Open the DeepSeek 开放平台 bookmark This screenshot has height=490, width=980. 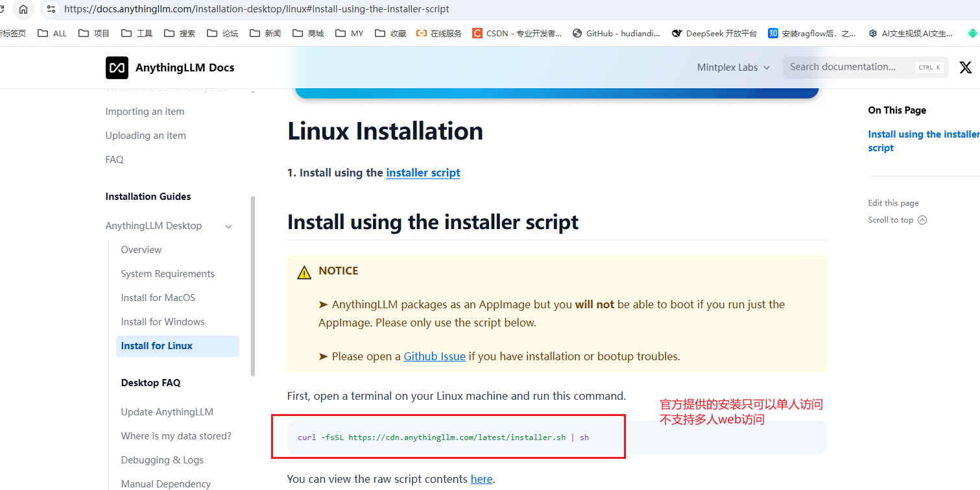click(715, 33)
